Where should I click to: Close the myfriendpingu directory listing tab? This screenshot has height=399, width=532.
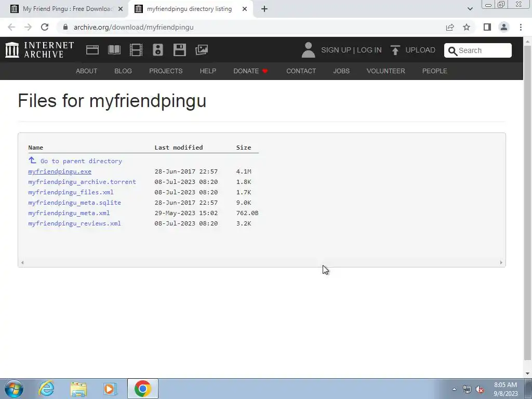(x=245, y=9)
